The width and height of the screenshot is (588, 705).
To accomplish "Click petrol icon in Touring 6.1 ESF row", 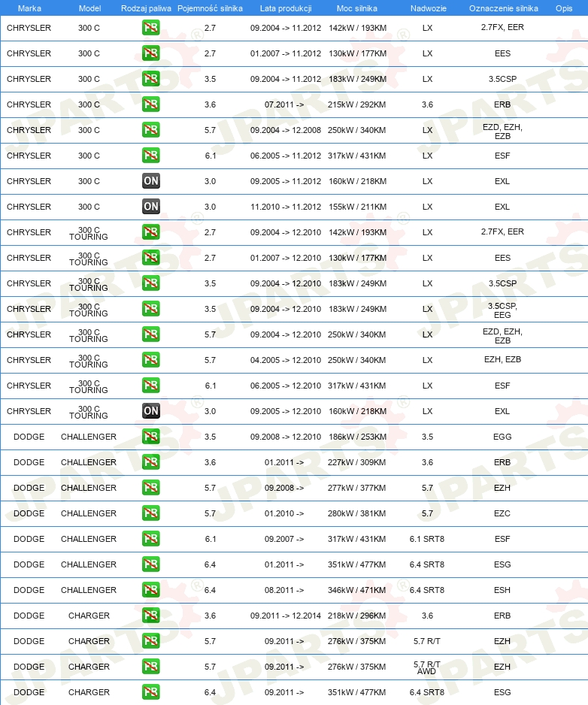I will (x=150, y=386).
